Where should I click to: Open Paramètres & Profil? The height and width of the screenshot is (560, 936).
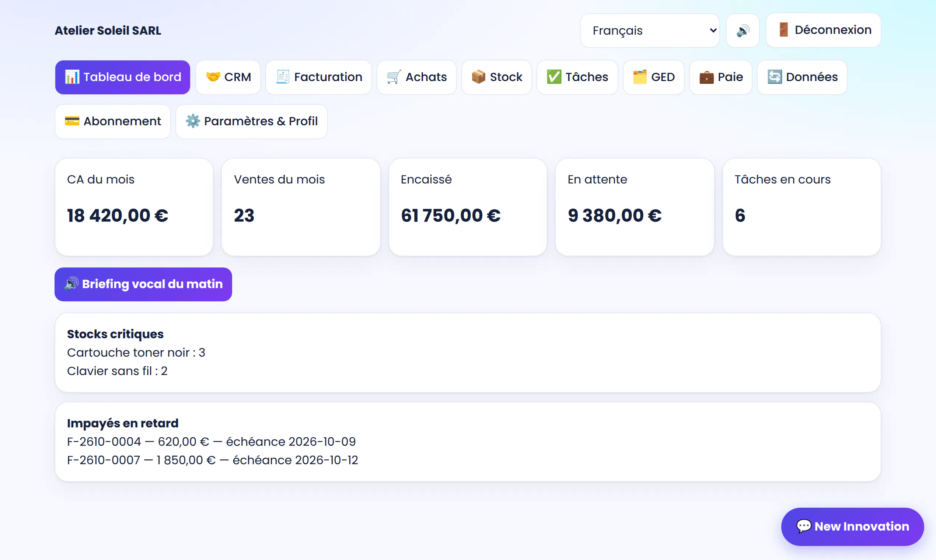(x=252, y=122)
